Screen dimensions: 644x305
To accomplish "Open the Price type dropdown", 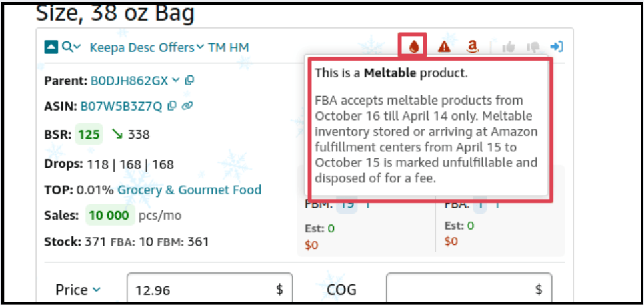I will click(x=79, y=290).
